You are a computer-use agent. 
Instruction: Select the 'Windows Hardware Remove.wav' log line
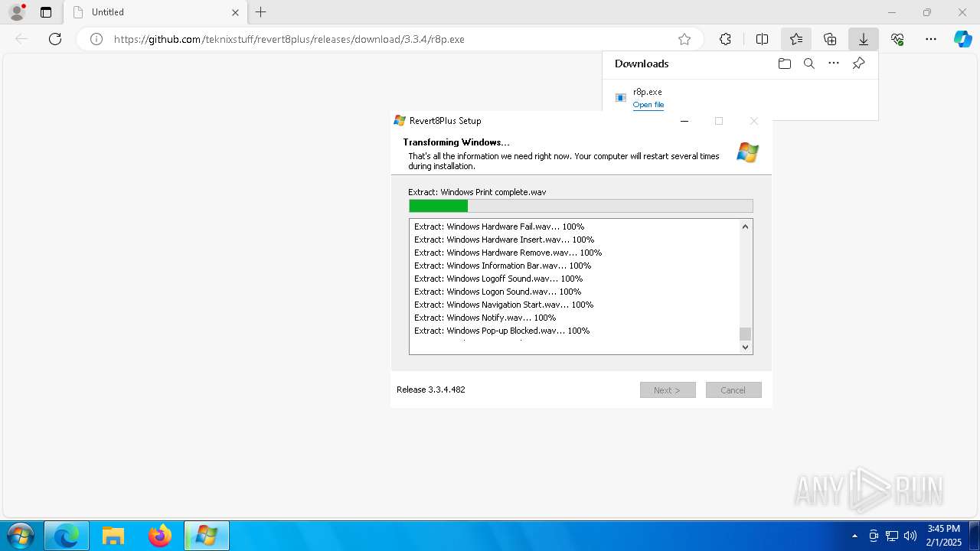508,253
